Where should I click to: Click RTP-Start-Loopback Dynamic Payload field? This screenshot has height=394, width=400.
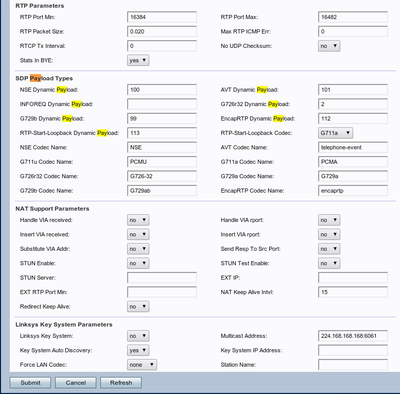(x=162, y=133)
